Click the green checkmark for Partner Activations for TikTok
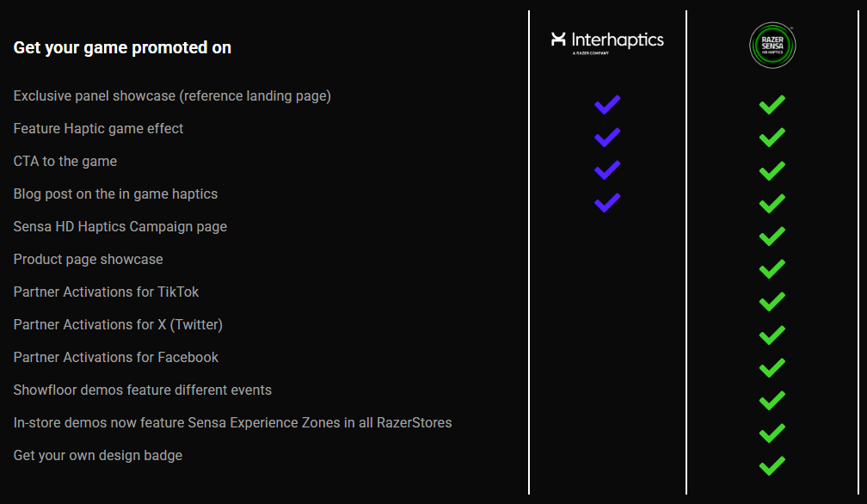867x504 pixels. 772,301
